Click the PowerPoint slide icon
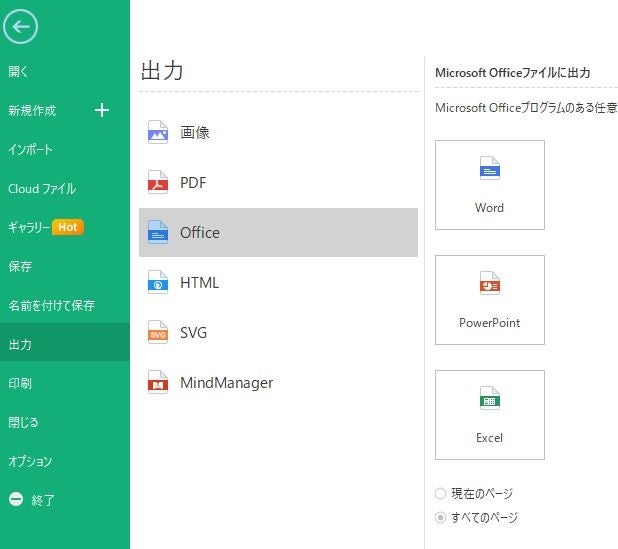 tap(490, 283)
